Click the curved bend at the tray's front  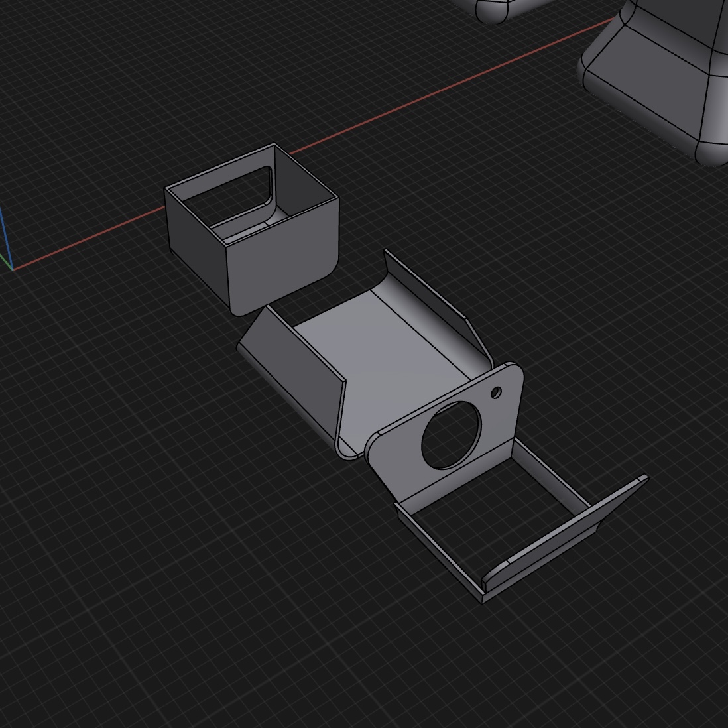click(349, 451)
